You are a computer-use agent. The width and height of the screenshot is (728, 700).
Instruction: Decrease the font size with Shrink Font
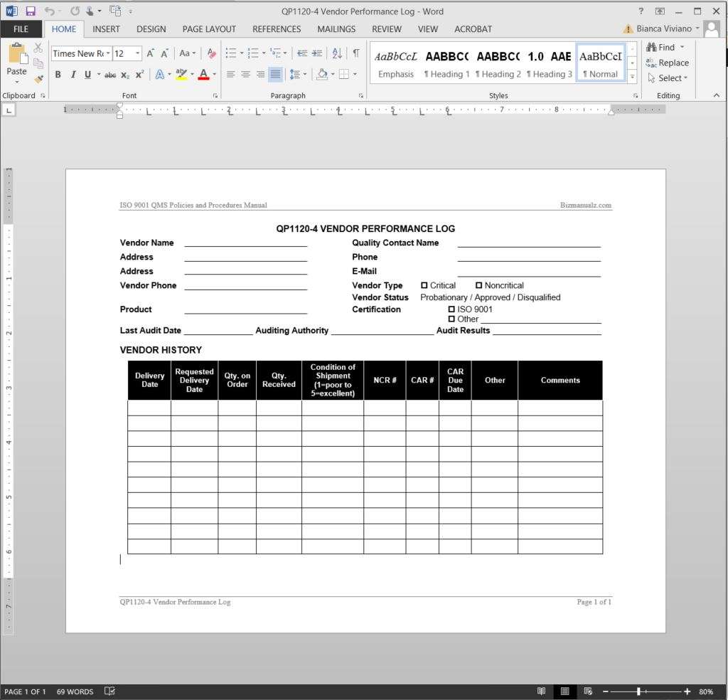tap(164, 53)
